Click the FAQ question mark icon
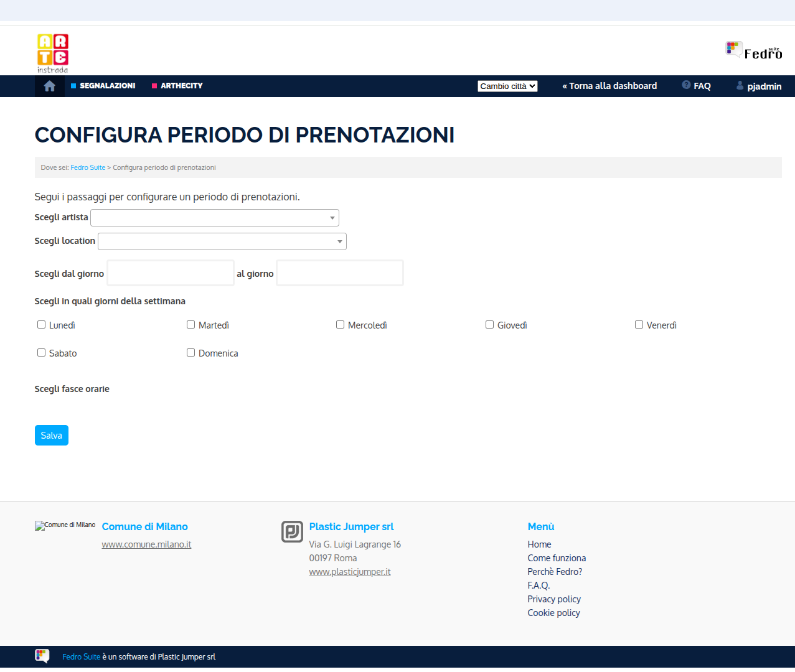The height and width of the screenshot is (672, 795). [686, 85]
